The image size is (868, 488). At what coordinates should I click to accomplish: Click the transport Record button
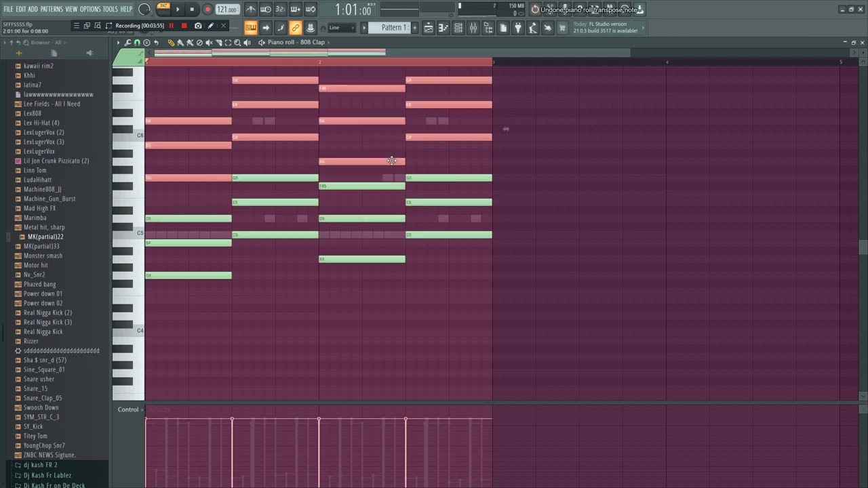(x=208, y=9)
